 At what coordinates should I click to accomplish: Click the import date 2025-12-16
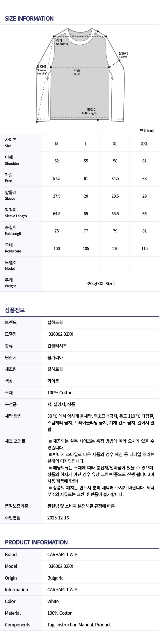[x=58, y=518]
